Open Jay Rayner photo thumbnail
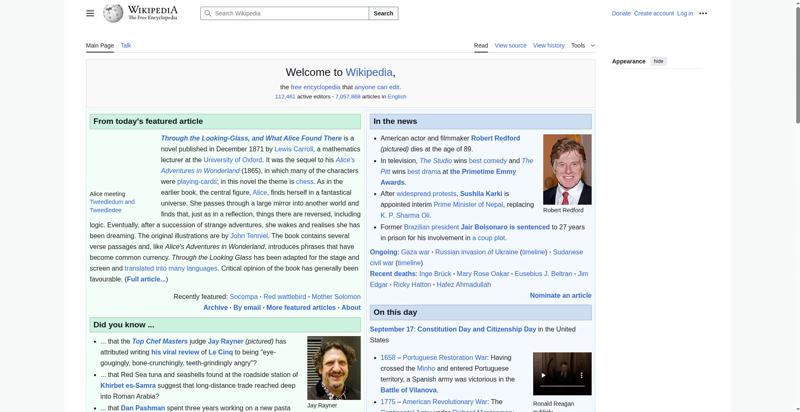The image size is (800, 412). pos(334,368)
